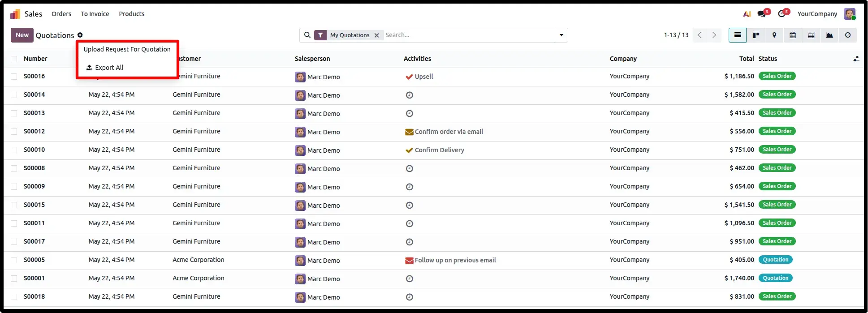Switch to kanban view
Viewport: 868px width, 313px height.
pyautogui.click(x=756, y=35)
